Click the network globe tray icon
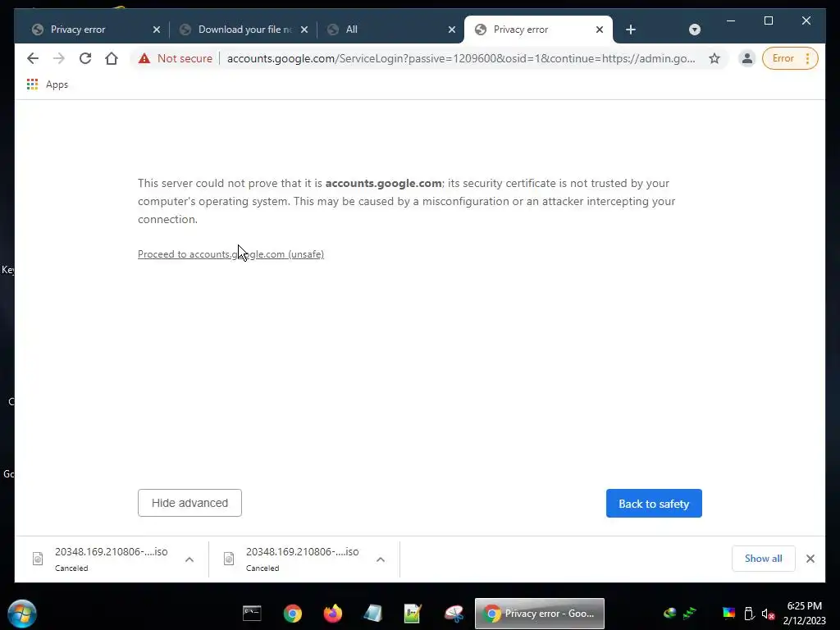The width and height of the screenshot is (840, 630). click(x=669, y=614)
